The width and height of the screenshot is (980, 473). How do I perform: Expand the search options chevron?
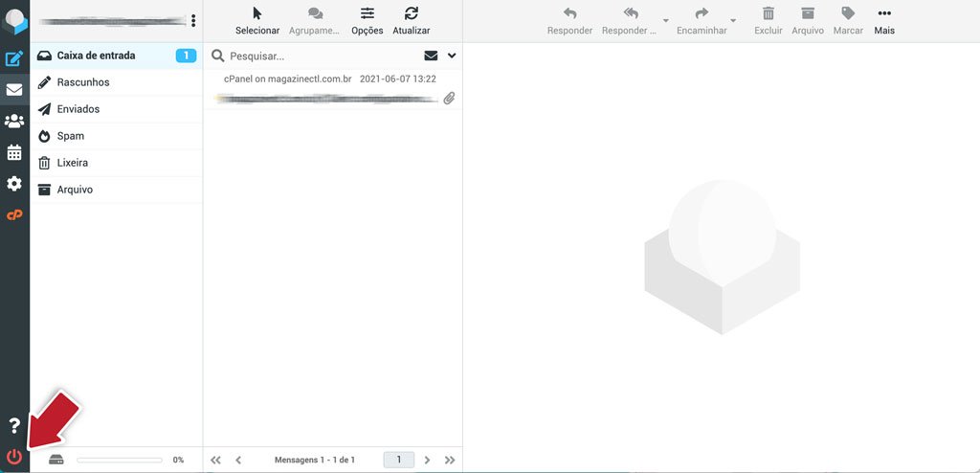(x=452, y=56)
